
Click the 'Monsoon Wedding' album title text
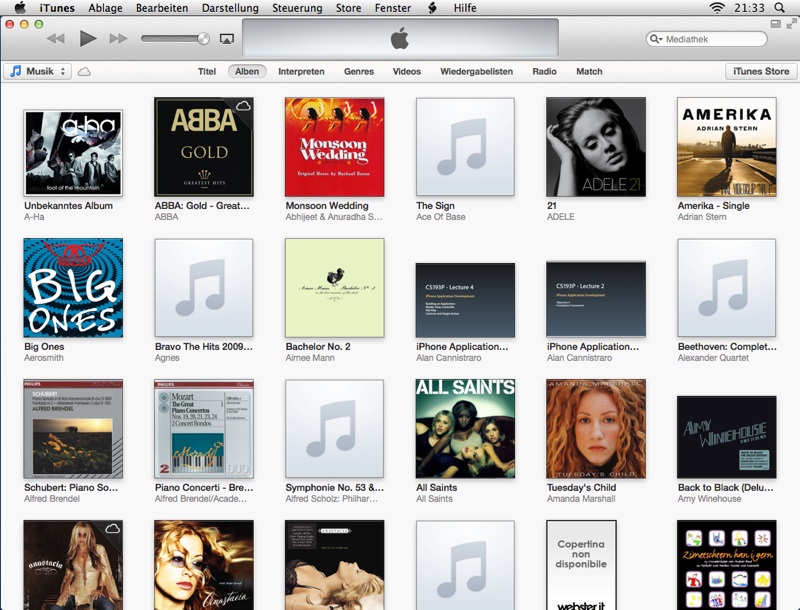[x=327, y=206]
